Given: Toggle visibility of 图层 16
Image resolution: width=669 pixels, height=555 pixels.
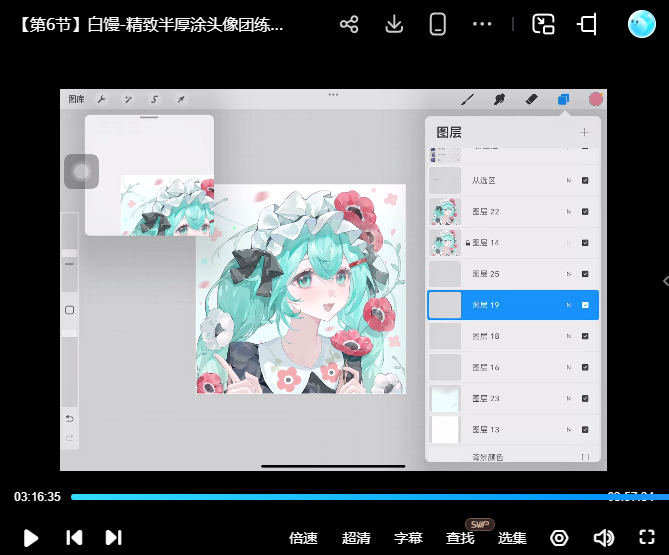Looking at the screenshot, I should 585,367.
